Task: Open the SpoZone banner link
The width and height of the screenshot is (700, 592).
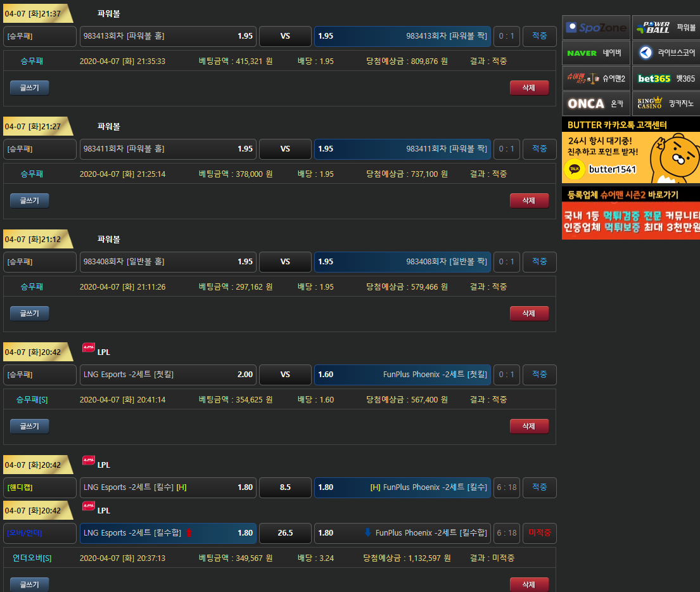Action: [x=596, y=27]
